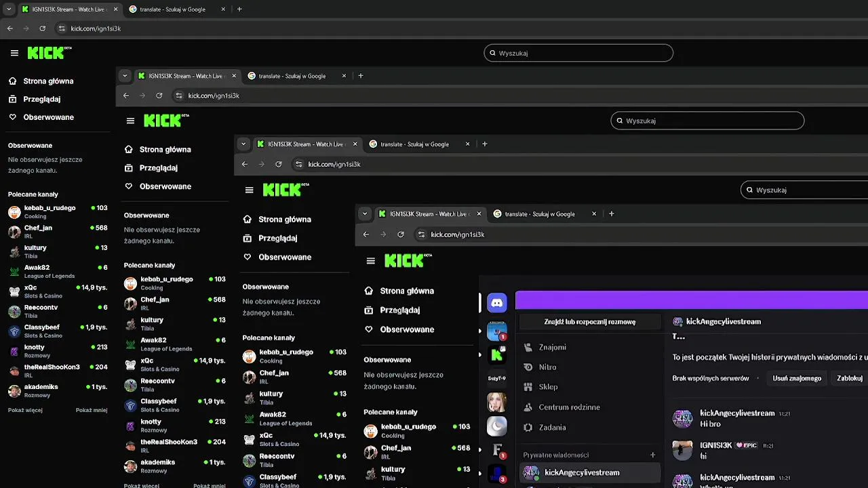Click the Obserwowane heart icon in outermost window
The height and width of the screenshot is (488, 868).
click(12, 117)
